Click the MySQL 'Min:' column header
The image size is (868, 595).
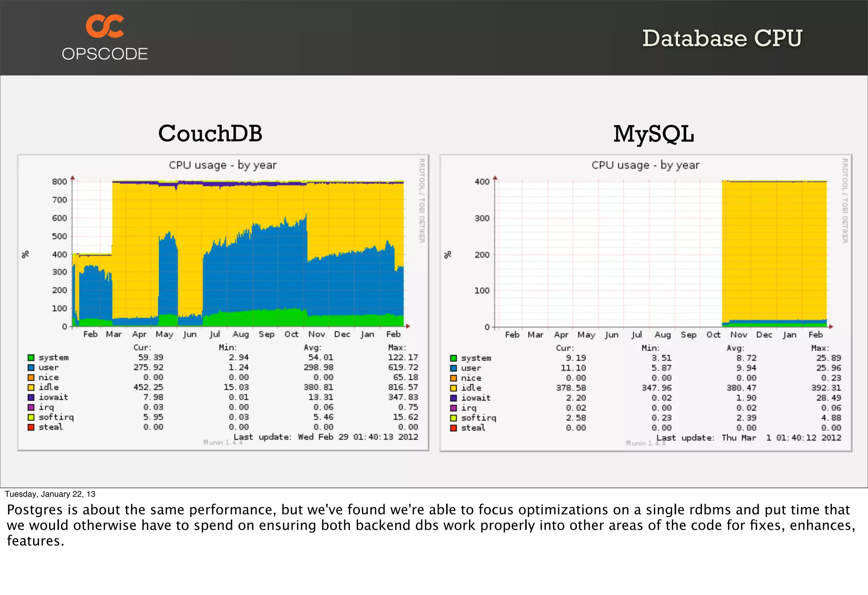[x=651, y=348]
